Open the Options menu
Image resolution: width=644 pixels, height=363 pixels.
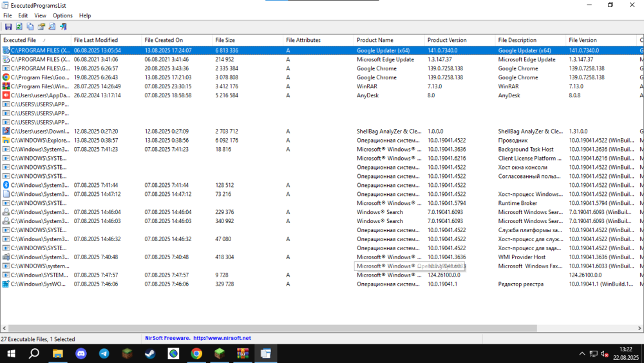pyautogui.click(x=62, y=15)
